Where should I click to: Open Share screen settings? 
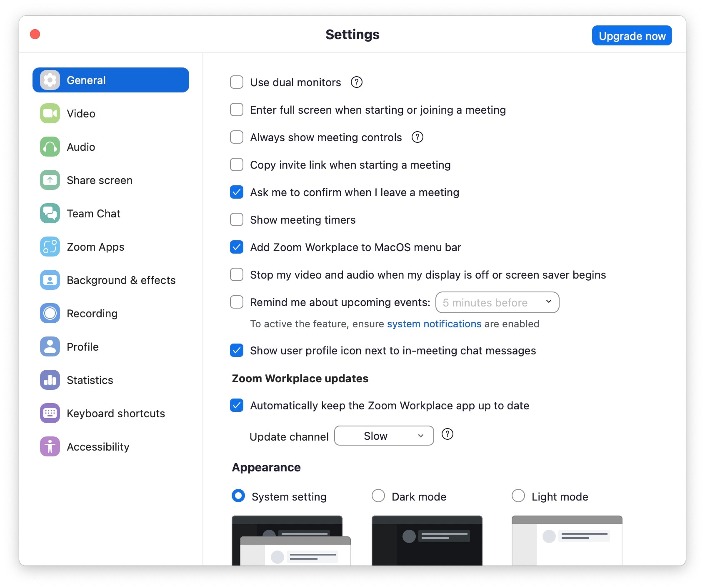coord(111,180)
